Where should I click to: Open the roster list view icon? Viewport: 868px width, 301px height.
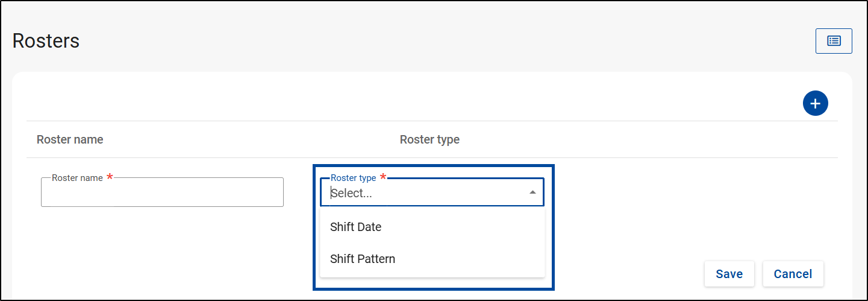pos(834,41)
